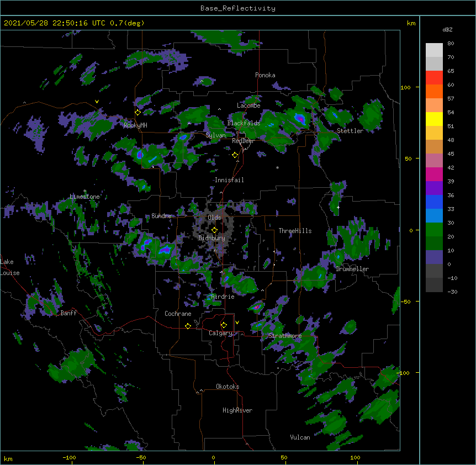
Task: Click the RockyMH label
Action: click(135, 125)
